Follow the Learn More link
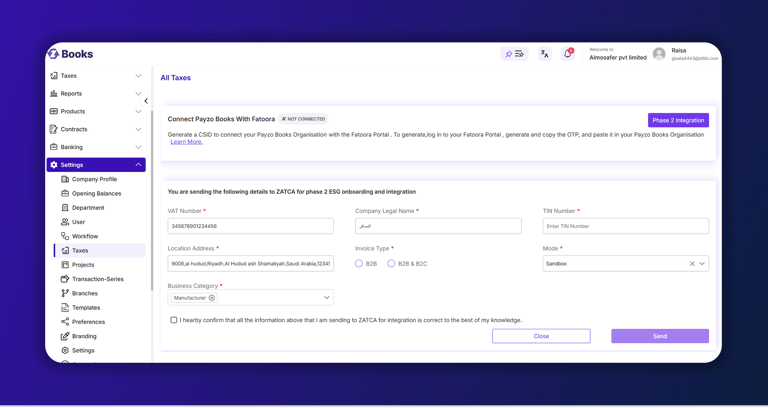The image size is (768, 408). [187, 142]
